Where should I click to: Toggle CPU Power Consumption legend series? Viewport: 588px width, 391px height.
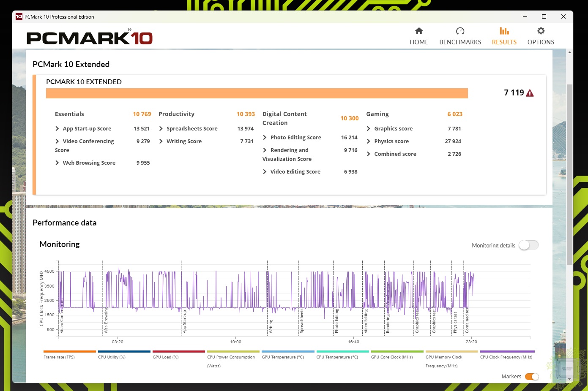[233, 359]
